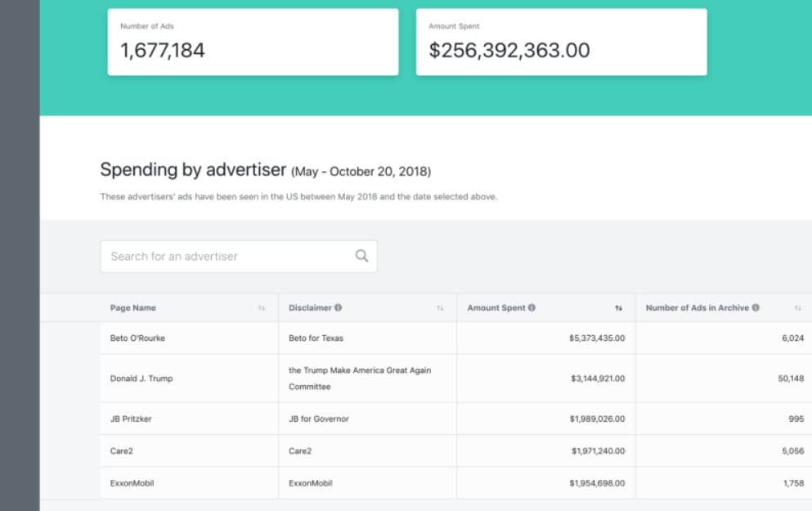
Task: Click the 5,056 ads count
Action: click(x=793, y=451)
